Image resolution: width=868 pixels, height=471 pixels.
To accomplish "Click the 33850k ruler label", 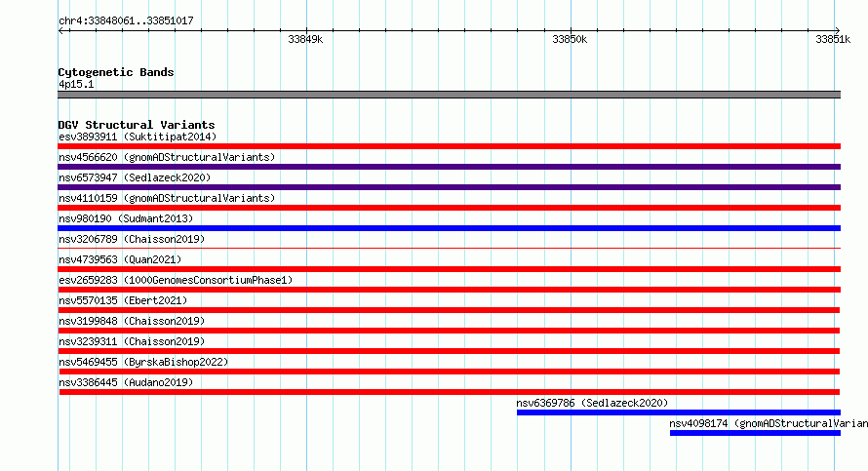I will (x=570, y=39).
